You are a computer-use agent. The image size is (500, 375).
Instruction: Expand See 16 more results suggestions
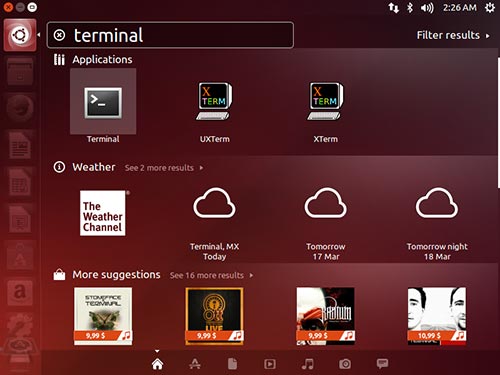211,275
